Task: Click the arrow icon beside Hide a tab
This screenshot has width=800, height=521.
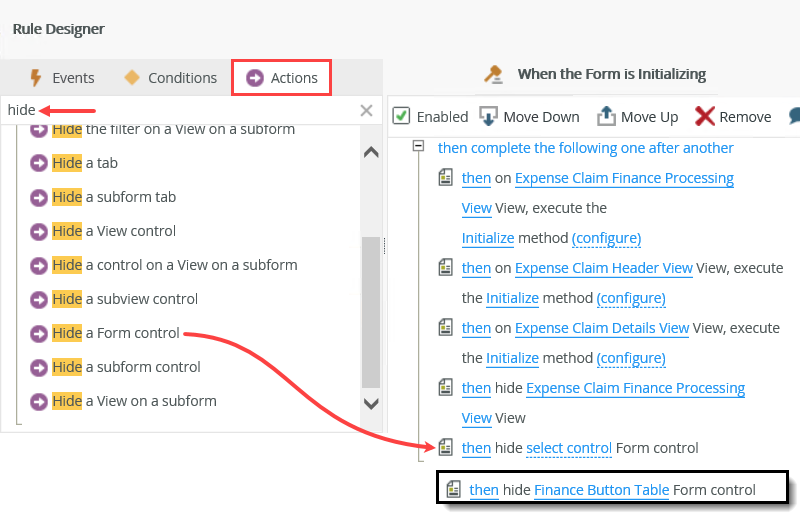Action: click(39, 163)
